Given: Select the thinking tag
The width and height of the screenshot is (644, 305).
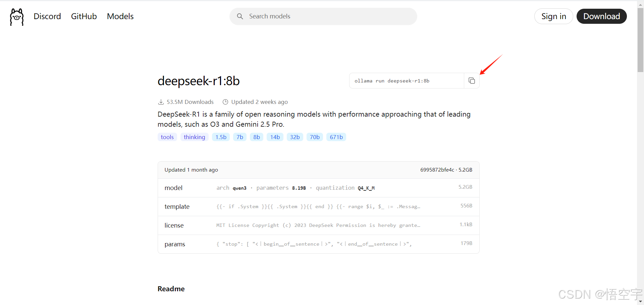Looking at the screenshot, I should coord(195,137).
